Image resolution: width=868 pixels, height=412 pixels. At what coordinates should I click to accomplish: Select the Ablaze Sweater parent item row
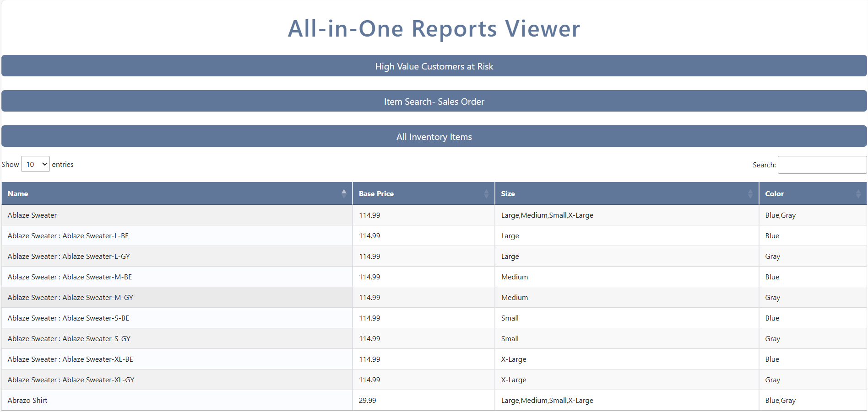[x=32, y=215]
